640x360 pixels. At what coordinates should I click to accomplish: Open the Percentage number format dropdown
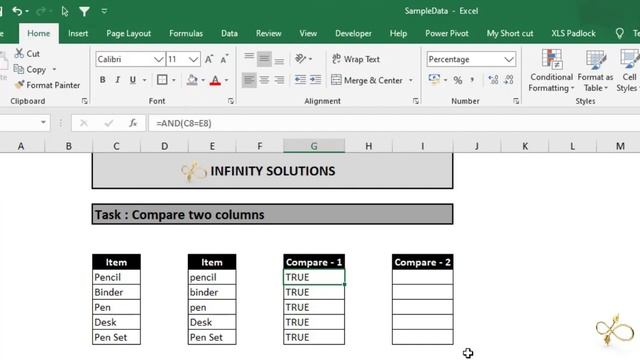coord(509,60)
